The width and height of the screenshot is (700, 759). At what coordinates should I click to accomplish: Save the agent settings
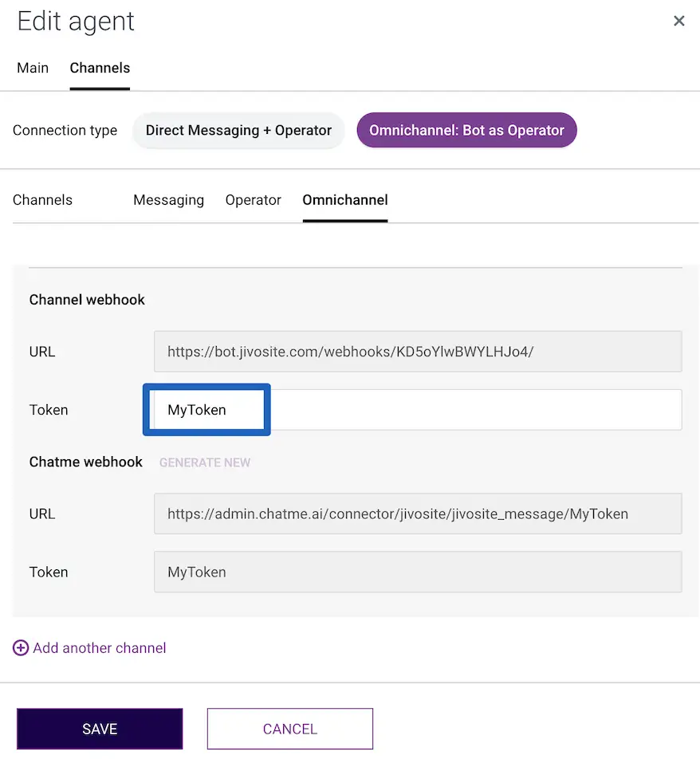[100, 729]
